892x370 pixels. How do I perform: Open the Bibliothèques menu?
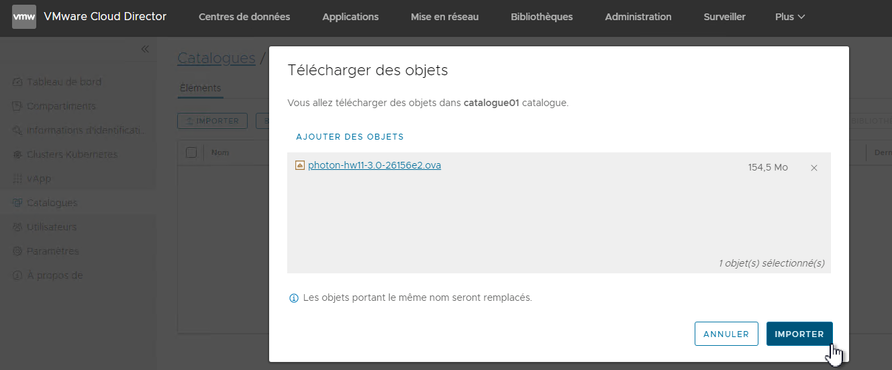[x=542, y=17]
